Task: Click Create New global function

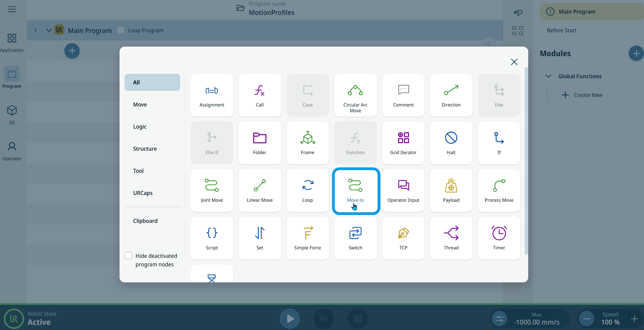Action: click(x=582, y=95)
